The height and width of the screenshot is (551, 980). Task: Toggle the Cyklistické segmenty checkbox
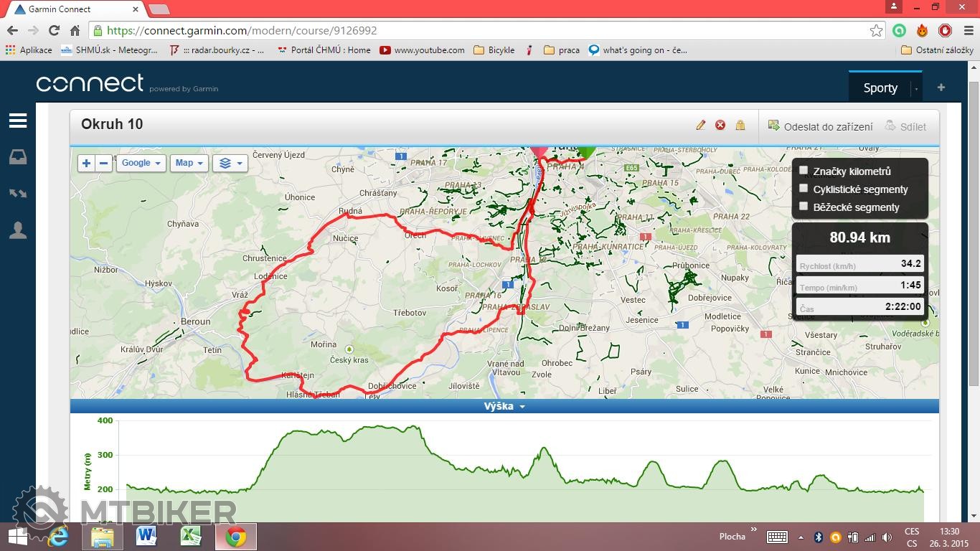click(x=804, y=189)
